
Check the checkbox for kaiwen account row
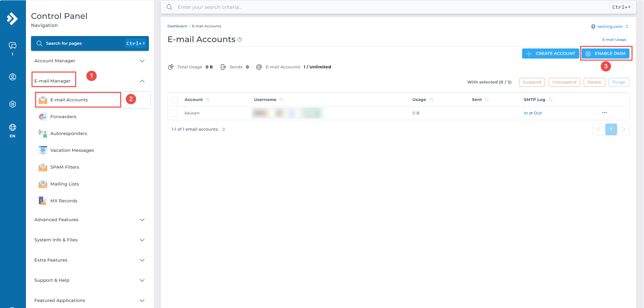[x=174, y=113]
